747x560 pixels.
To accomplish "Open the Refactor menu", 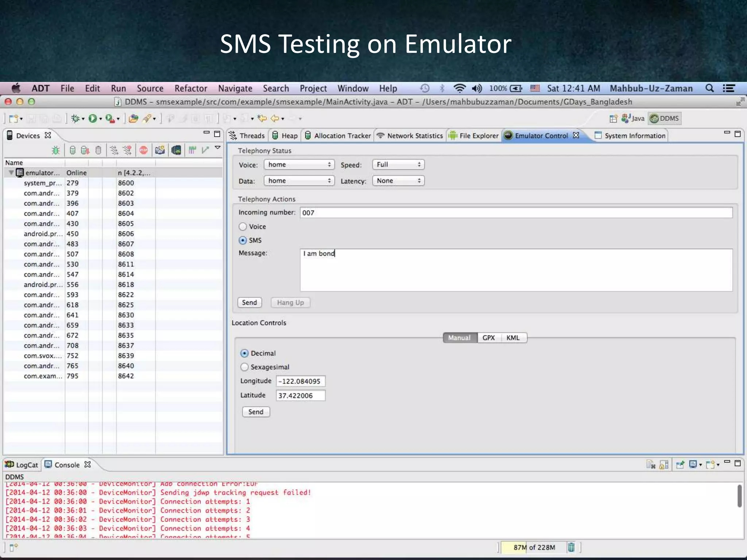I will pos(191,89).
